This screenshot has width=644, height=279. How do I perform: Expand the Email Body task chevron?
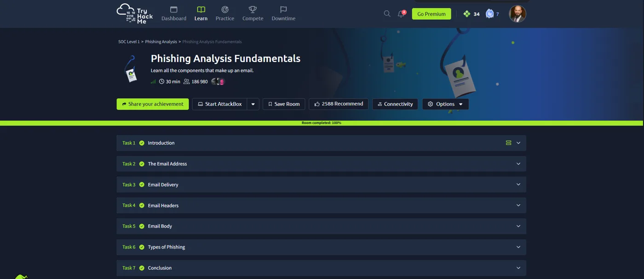pyautogui.click(x=518, y=226)
